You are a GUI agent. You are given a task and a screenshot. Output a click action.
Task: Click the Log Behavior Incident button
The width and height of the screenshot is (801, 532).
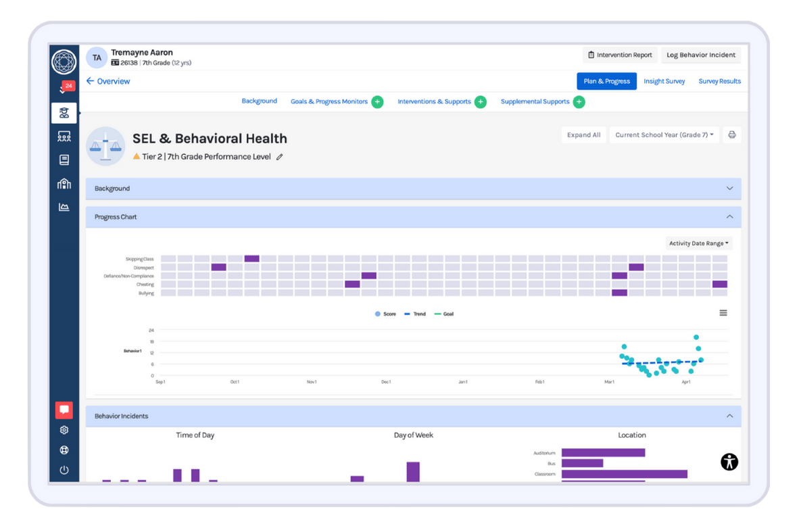pos(701,55)
